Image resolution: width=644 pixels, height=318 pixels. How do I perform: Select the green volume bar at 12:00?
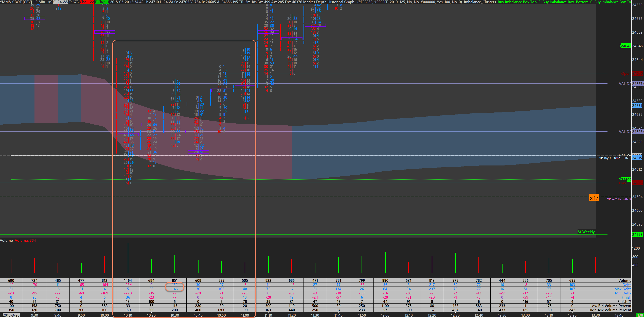coord(385,263)
